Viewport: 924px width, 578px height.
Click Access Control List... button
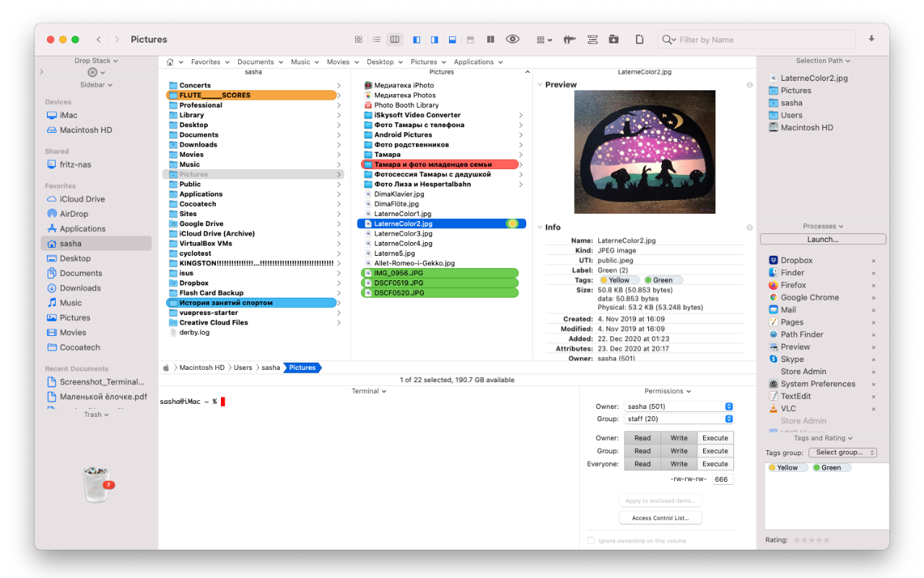click(660, 518)
